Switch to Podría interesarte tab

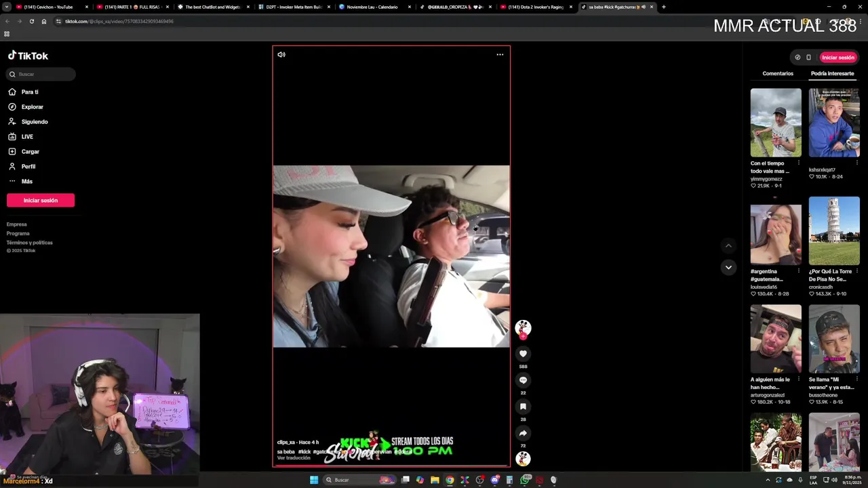pos(832,73)
